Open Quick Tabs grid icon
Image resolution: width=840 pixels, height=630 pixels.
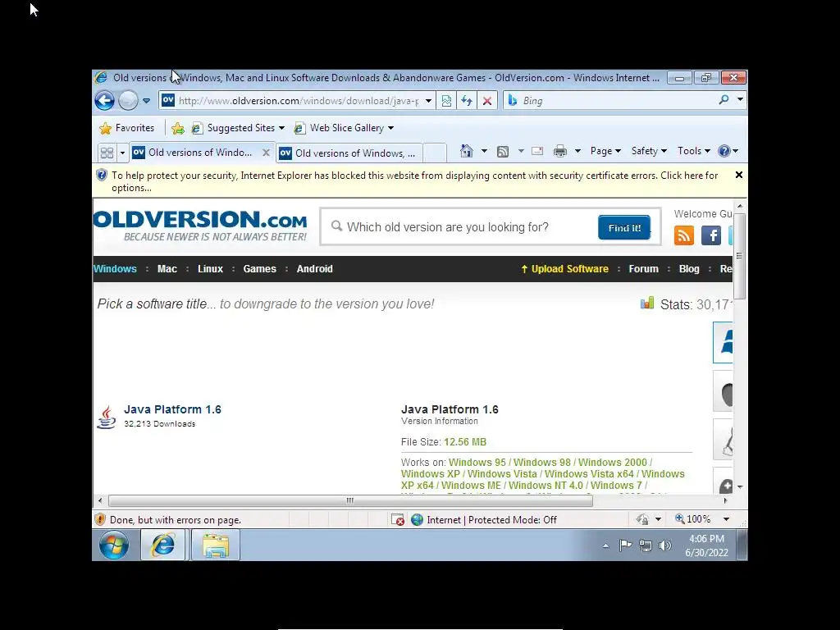107,153
